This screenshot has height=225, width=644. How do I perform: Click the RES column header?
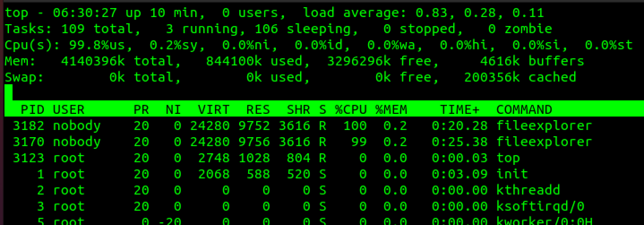pos(258,109)
